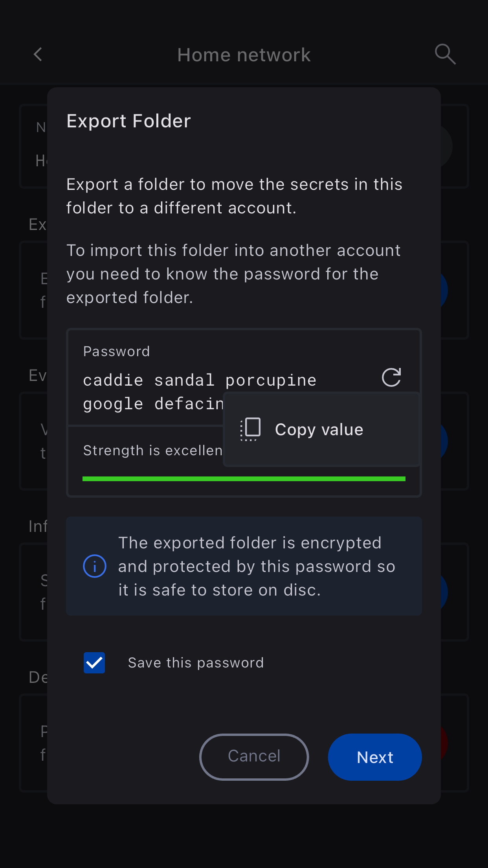Viewport: 488px width, 868px height.
Task: Click the "Export a folder" description paragraph
Action: 234,196
